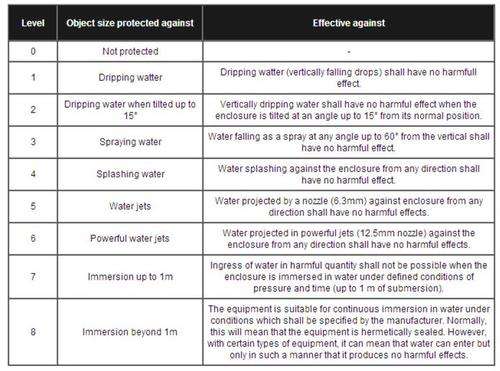Viewport: 500px width, 371px height.
Task: Click level 0 number cell
Action: click(33, 51)
